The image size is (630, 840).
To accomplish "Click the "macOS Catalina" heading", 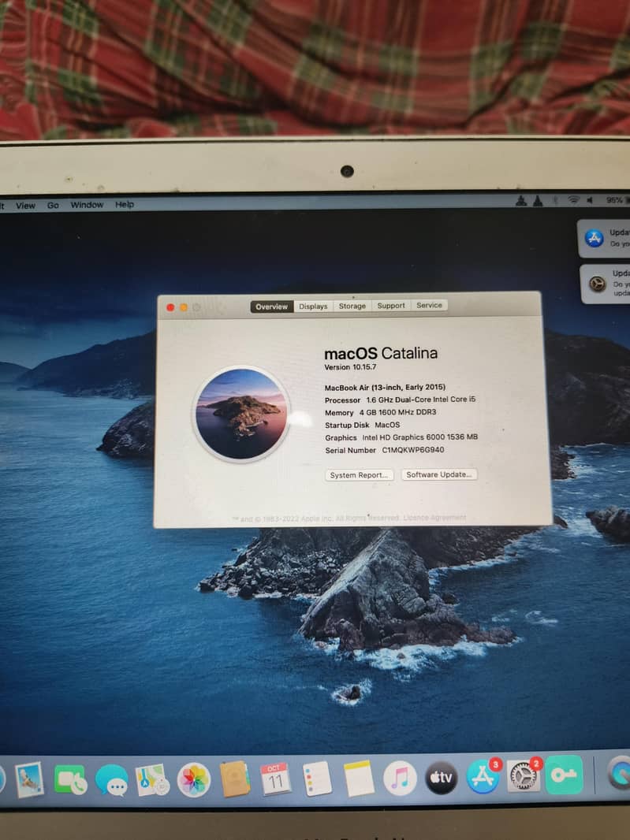I will (381, 354).
